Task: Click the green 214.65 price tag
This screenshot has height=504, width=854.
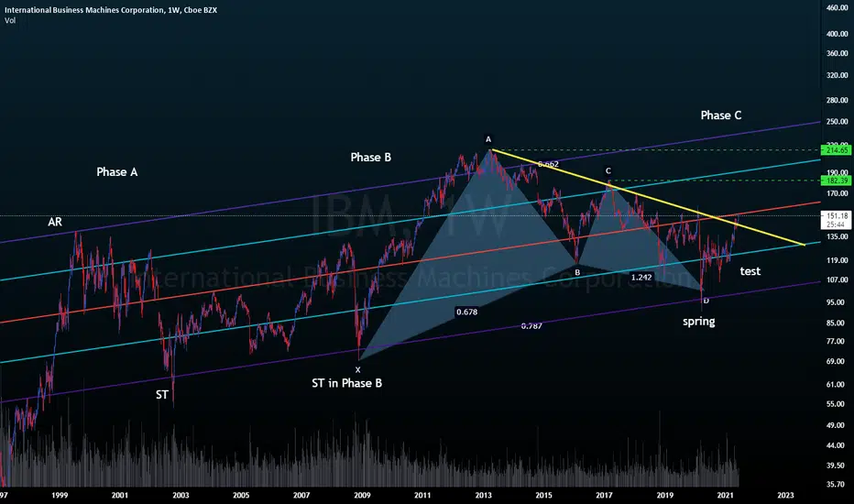Action: (836, 150)
